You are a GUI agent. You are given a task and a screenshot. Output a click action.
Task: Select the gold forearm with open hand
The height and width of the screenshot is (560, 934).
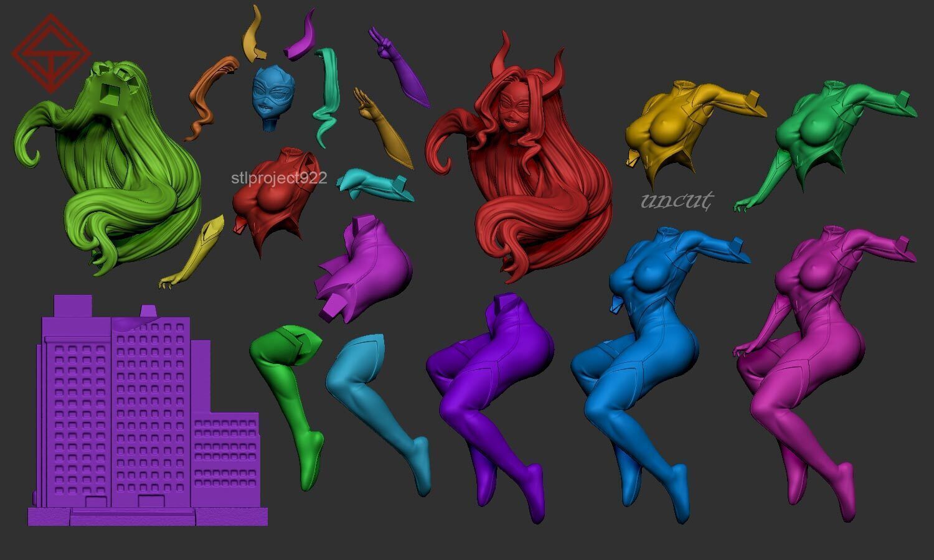[384, 129]
